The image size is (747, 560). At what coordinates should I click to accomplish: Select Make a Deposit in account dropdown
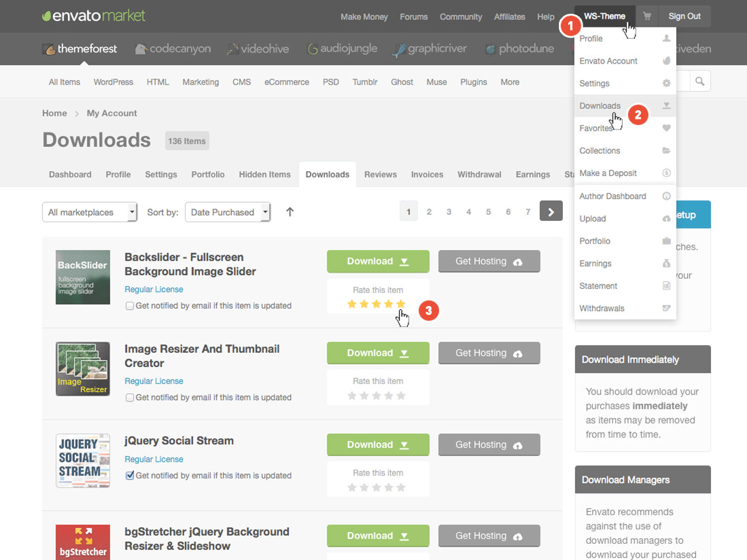tap(625, 173)
